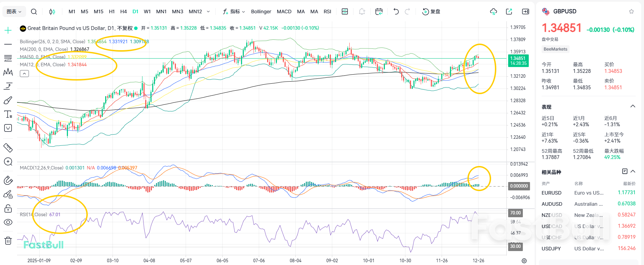The width and height of the screenshot is (644, 265).
Task: Open the chart settings gear icon
Action: pyautogui.click(x=524, y=260)
